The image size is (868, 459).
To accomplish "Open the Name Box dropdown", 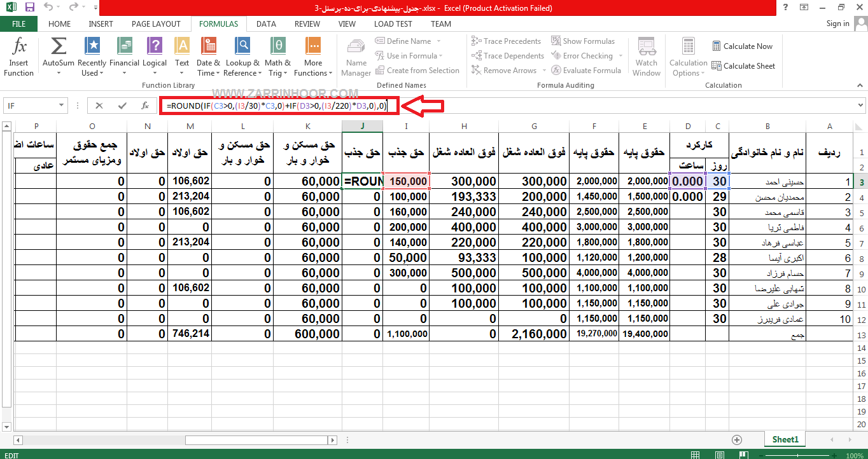I will [62, 106].
